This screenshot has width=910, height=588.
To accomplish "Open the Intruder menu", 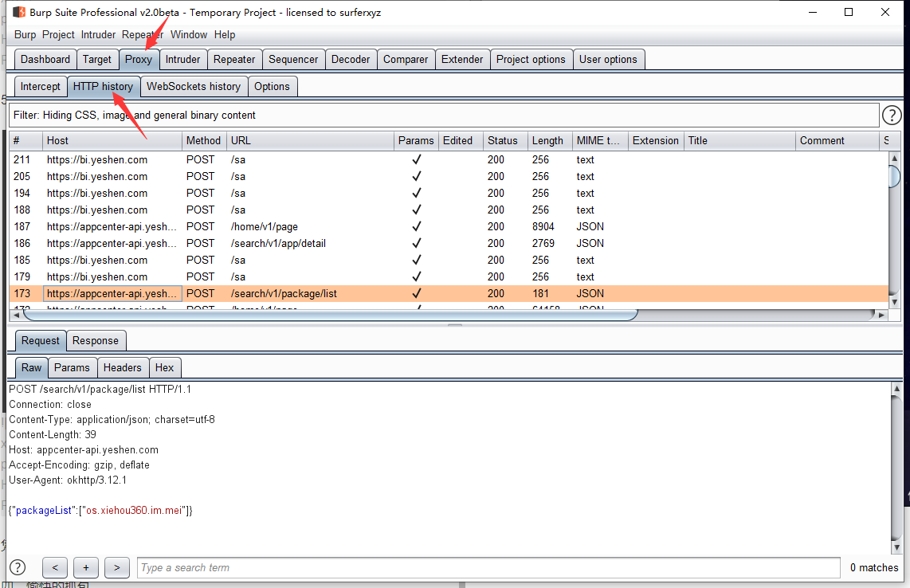I will 98,35.
